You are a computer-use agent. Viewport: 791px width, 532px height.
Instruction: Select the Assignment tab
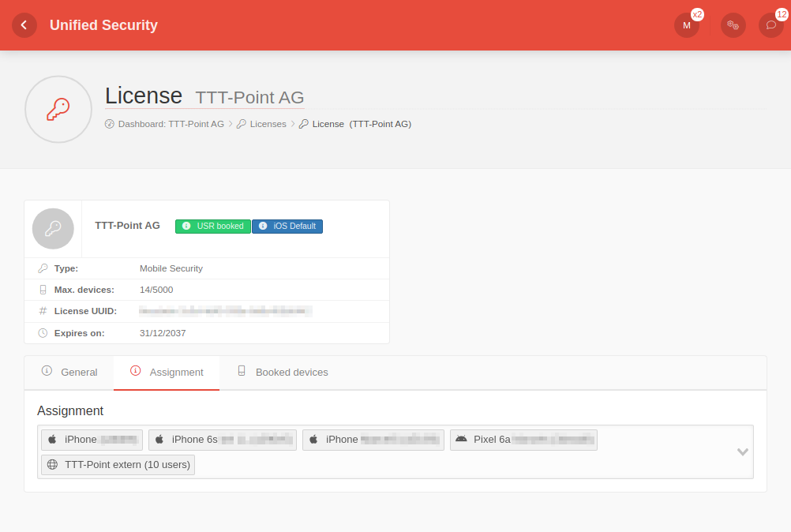pyautogui.click(x=167, y=372)
